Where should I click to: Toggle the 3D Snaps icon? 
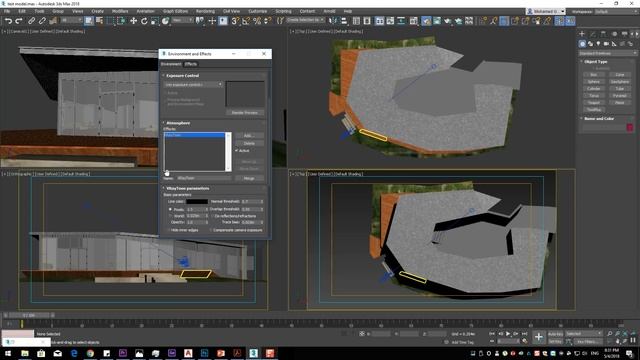tap(235, 21)
